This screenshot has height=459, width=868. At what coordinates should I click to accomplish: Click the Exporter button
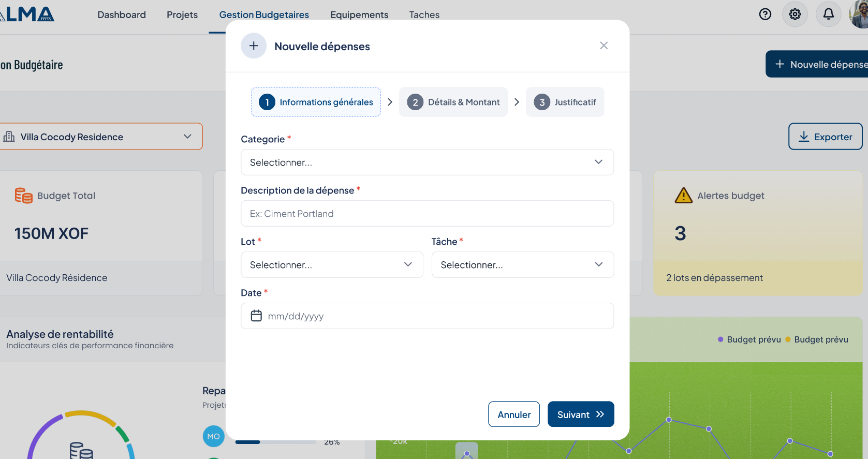coord(825,137)
